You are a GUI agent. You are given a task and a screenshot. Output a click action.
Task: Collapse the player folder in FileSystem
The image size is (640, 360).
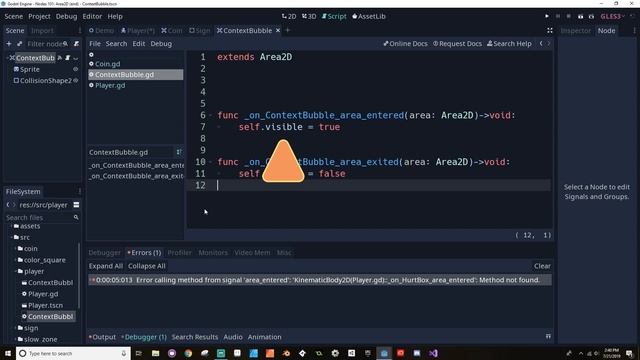tap(16, 271)
